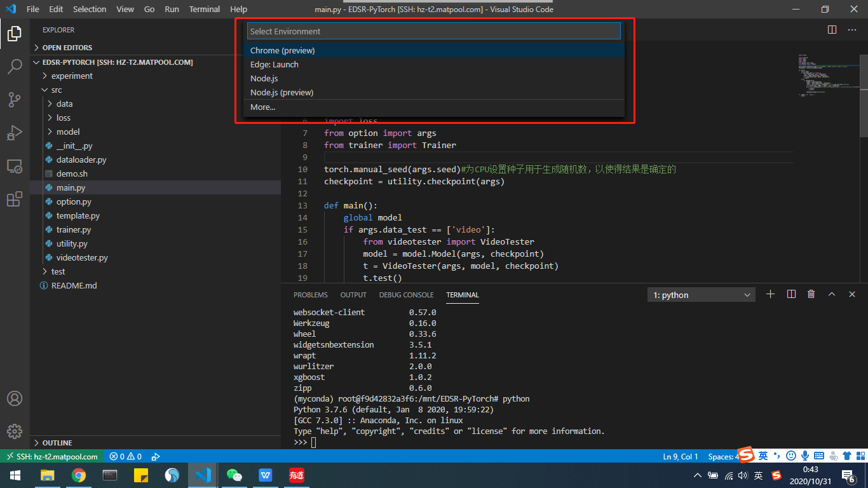
Task: Click Ln 9, Col 1 in status bar
Action: pyautogui.click(x=681, y=456)
